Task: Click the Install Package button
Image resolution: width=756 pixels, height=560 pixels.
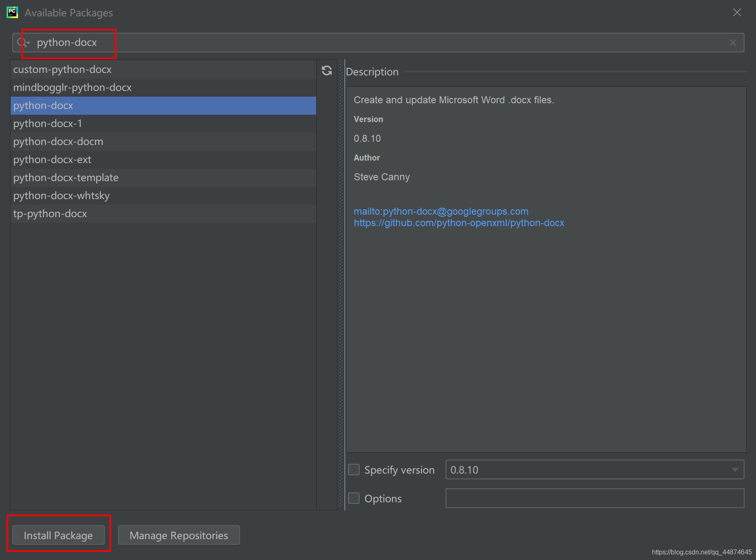Action: [x=58, y=535]
